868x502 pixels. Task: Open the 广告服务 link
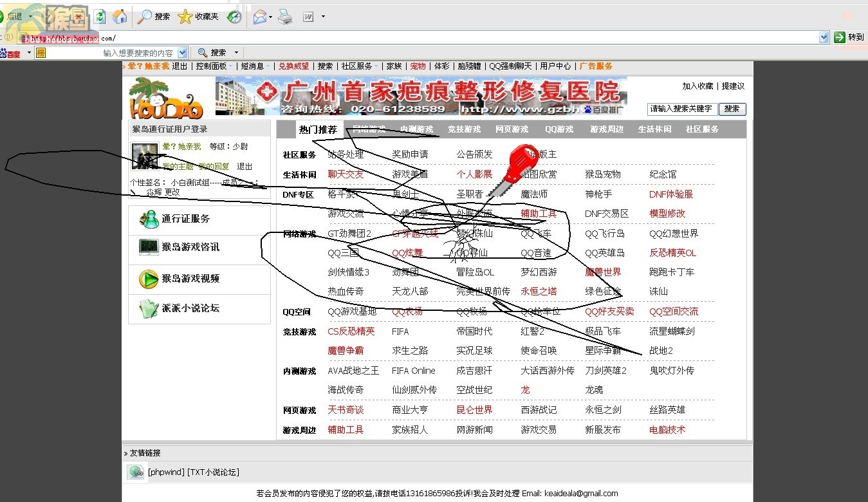pos(596,66)
